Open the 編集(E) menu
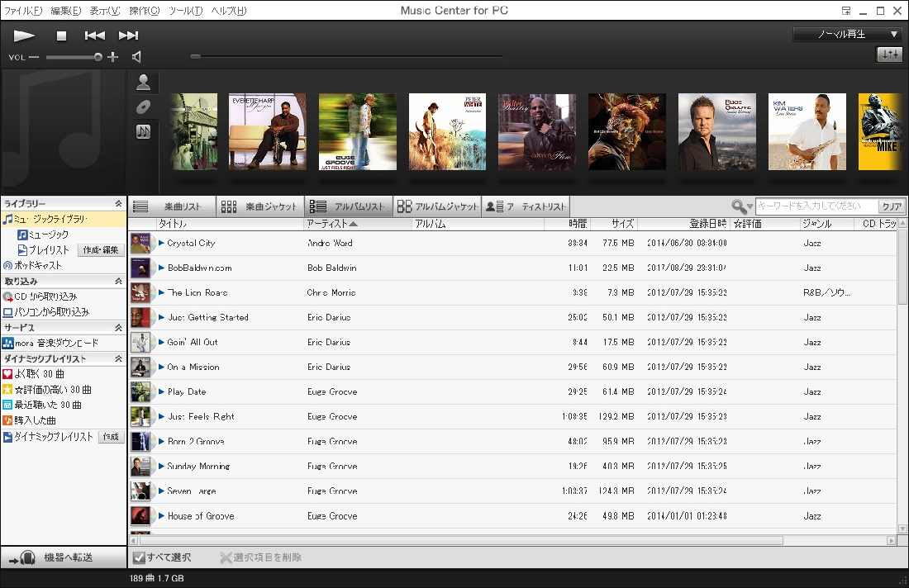The width and height of the screenshot is (909, 588). point(65,11)
